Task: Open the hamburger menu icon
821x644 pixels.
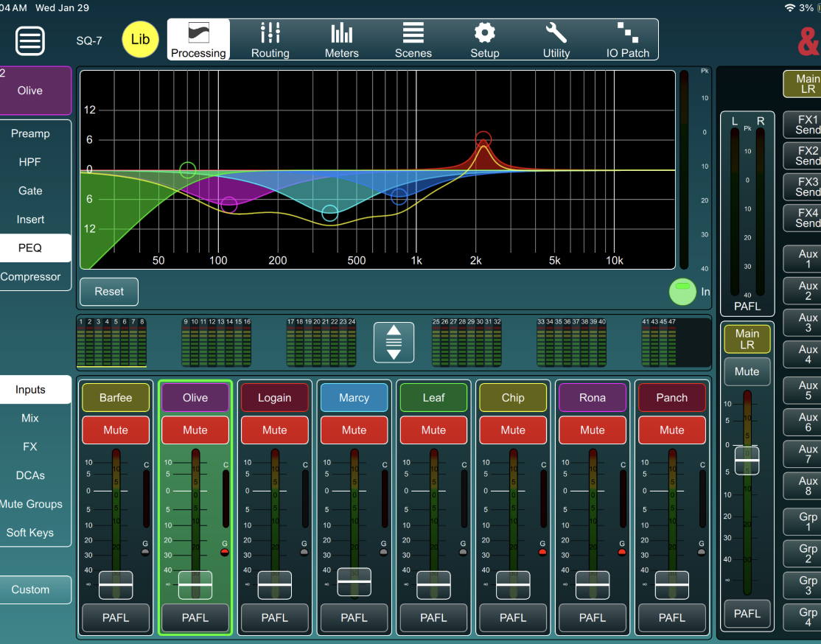Action: pos(29,41)
